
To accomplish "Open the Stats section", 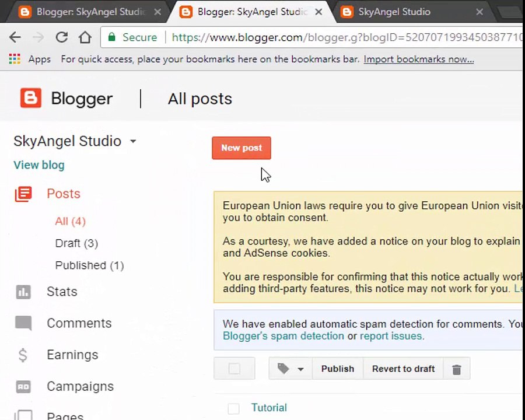I will click(62, 292).
